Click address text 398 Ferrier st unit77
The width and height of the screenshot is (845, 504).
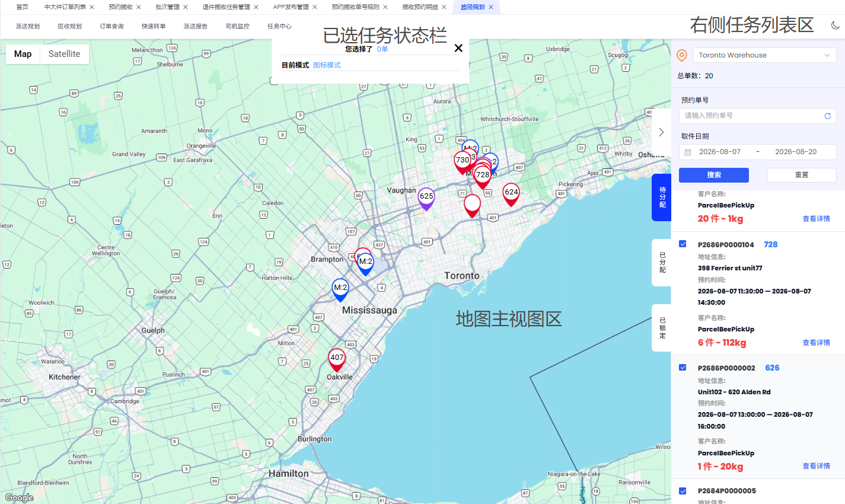click(730, 268)
